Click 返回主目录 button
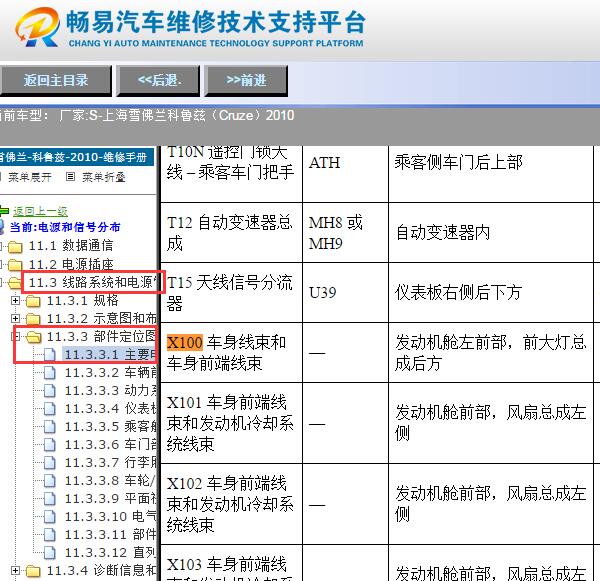 click(56, 80)
